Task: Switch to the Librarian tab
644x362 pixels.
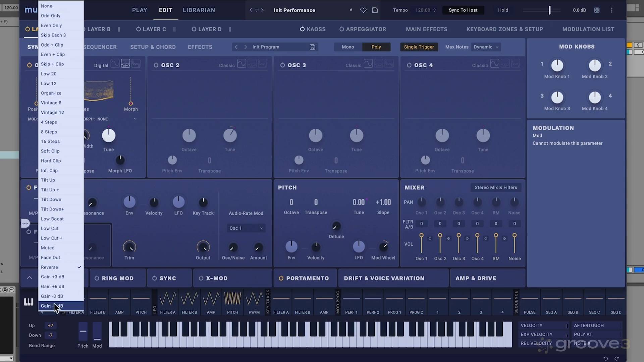Action: tap(199, 10)
